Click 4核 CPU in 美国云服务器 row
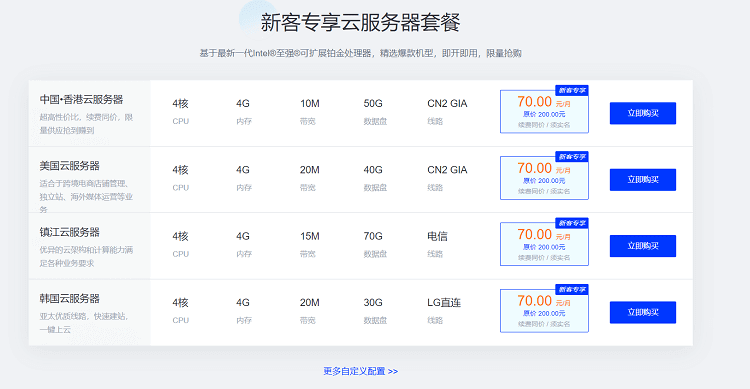Screen dimensions: 750x389 point(180,170)
